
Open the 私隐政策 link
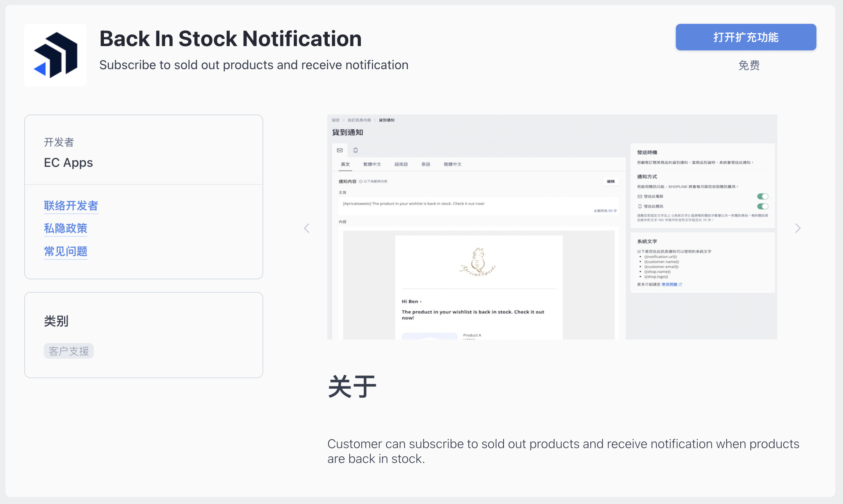pos(66,228)
